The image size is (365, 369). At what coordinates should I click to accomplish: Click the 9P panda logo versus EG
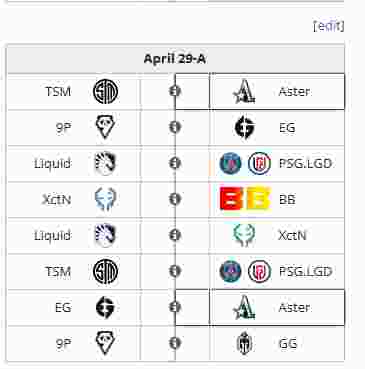[105, 127]
